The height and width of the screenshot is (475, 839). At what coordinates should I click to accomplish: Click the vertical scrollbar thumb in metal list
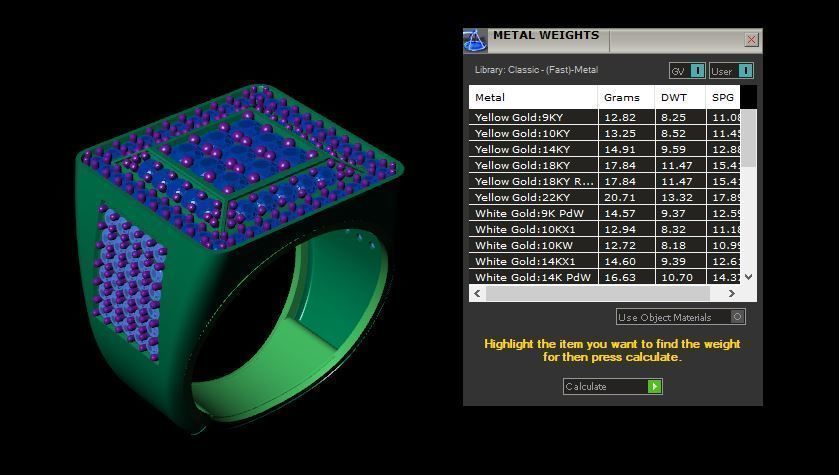[x=749, y=139]
